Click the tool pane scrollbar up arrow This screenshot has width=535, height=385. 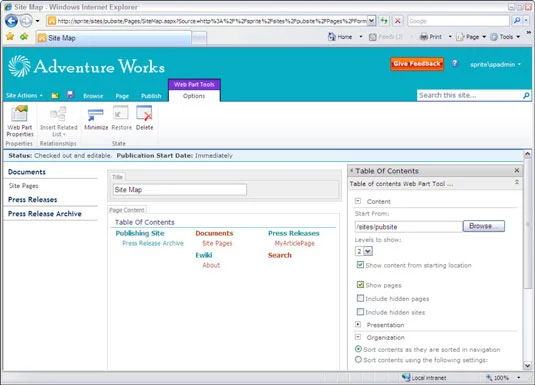tap(527, 154)
